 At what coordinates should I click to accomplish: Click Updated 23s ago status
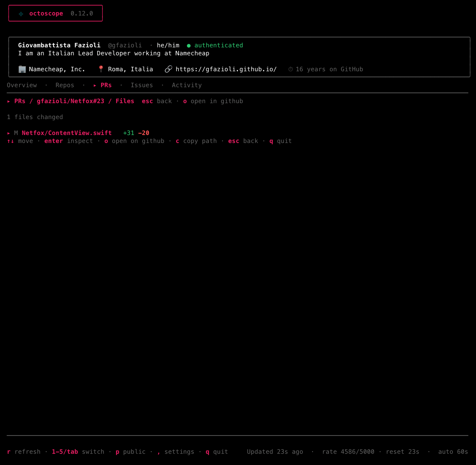(275, 452)
